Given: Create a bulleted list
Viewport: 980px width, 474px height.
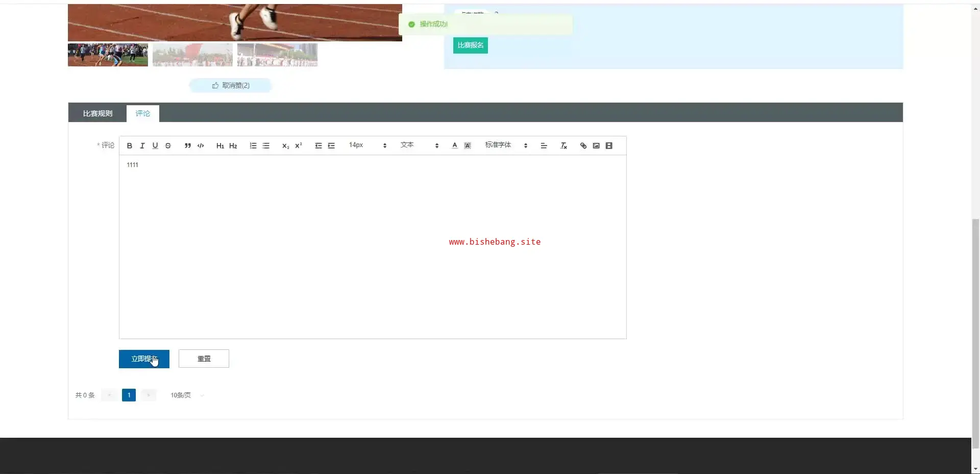Looking at the screenshot, I should pyautogui.click(x=266, y=146).
